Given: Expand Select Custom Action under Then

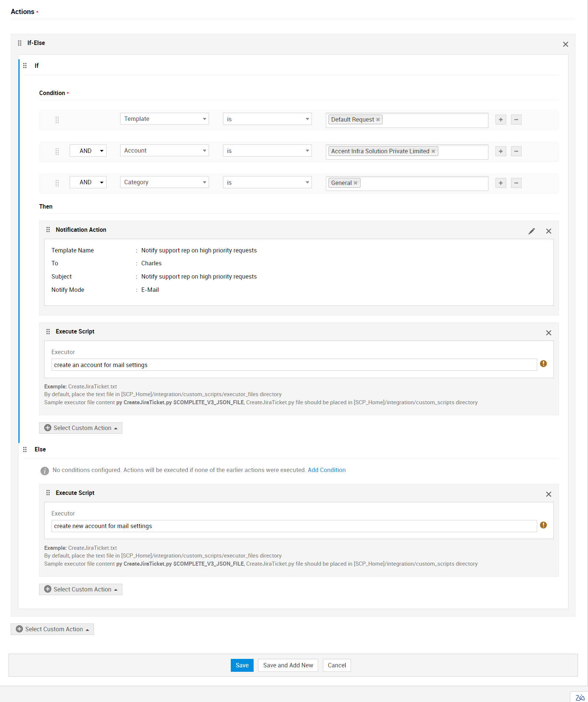Looking at the screenshot, I should [81, 428].
